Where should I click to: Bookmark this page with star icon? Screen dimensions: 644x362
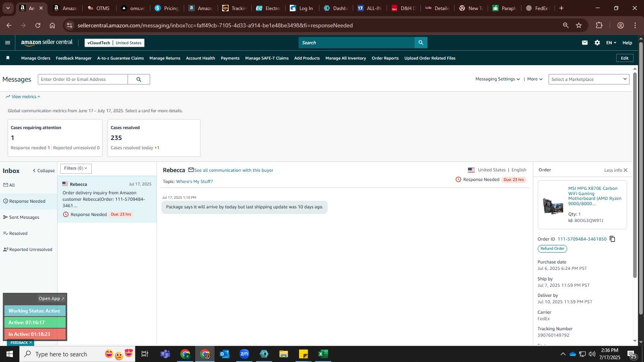coord(579,25)
